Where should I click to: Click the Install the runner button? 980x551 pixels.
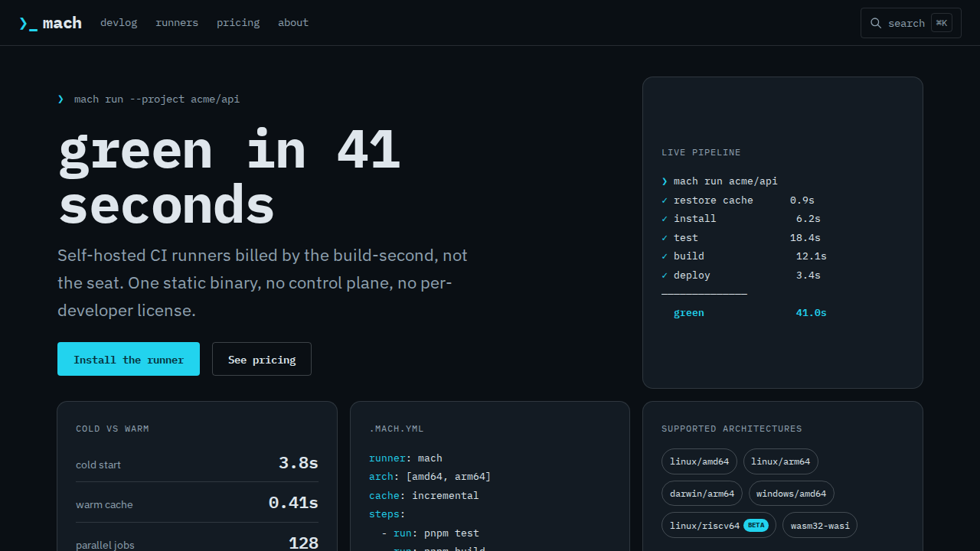pyautogui.click(x=129, y=359)
